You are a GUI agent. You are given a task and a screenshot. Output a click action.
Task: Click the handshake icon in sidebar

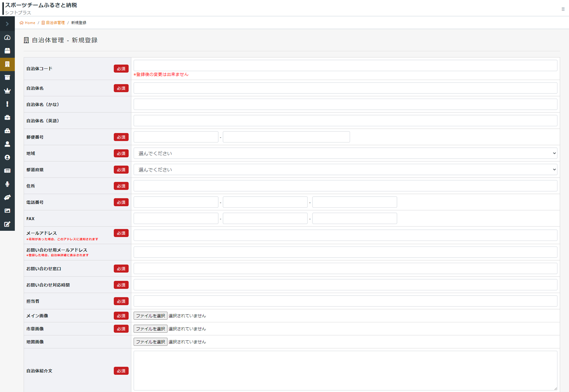pos(7,198)
